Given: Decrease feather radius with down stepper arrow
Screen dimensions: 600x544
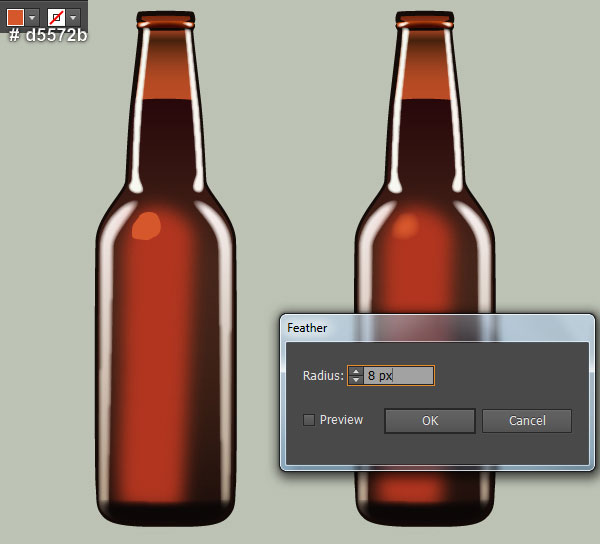Looking at the screenshot, I should tap(356, 379).
